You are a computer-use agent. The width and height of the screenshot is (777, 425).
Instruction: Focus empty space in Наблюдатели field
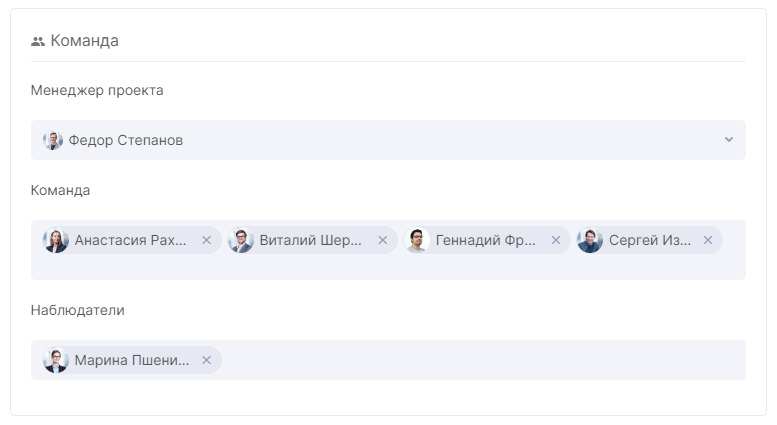click(483, 360)
